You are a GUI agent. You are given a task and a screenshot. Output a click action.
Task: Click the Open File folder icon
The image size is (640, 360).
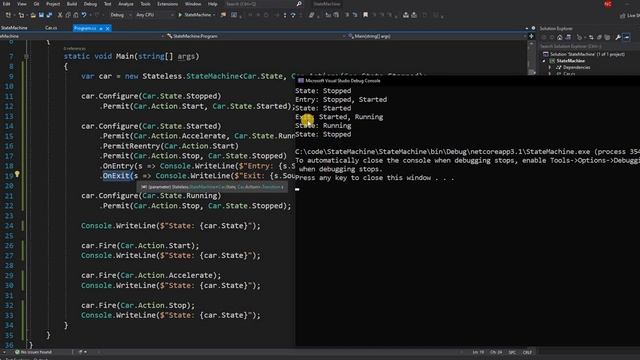[33, 15]
